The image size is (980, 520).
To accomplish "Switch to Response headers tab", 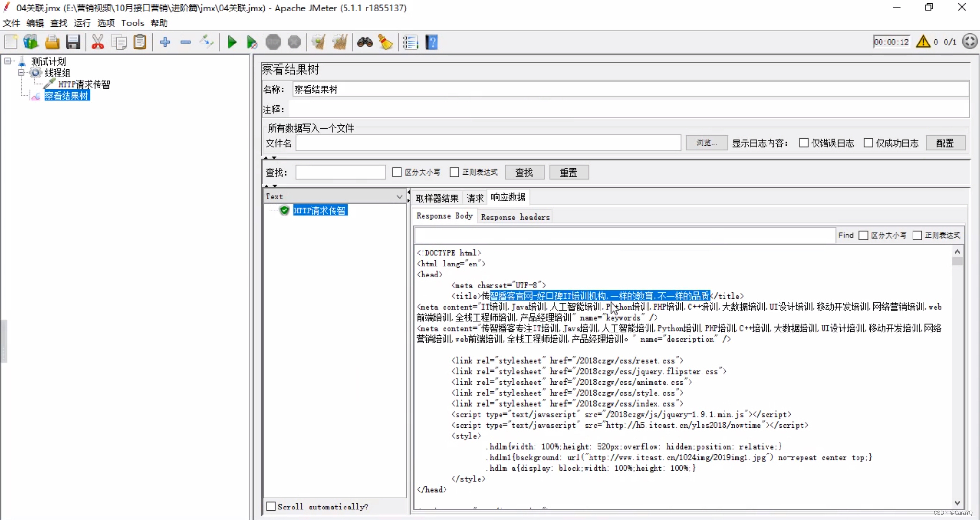I will (x=515, y=217).
